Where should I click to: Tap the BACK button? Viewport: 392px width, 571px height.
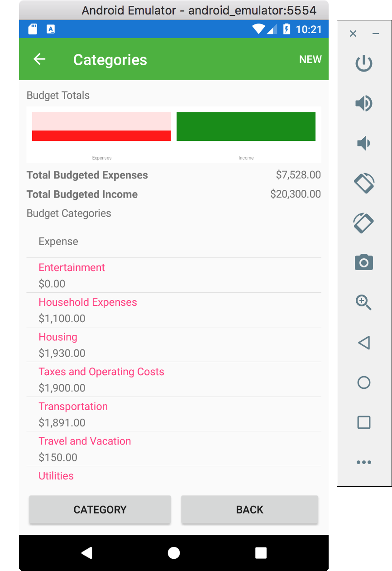tap(250, 510)
